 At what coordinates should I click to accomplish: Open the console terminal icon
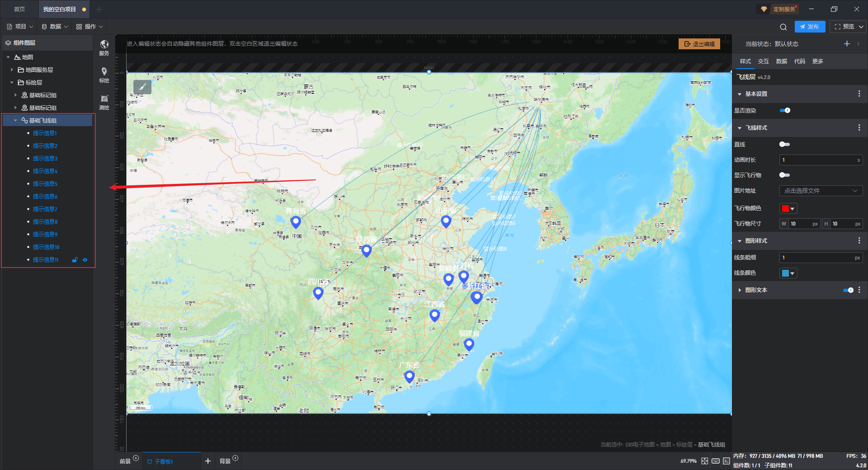pyautogui.click(x=726, y=461)
